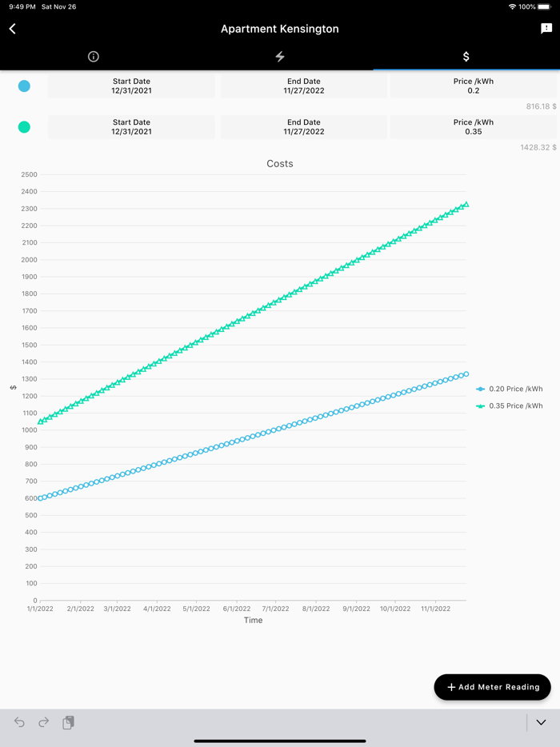Image resolution: width=560 pixels, height=747 pixels.
Task: Tap the redo arrow icon
Action: [x=44, y=722]
